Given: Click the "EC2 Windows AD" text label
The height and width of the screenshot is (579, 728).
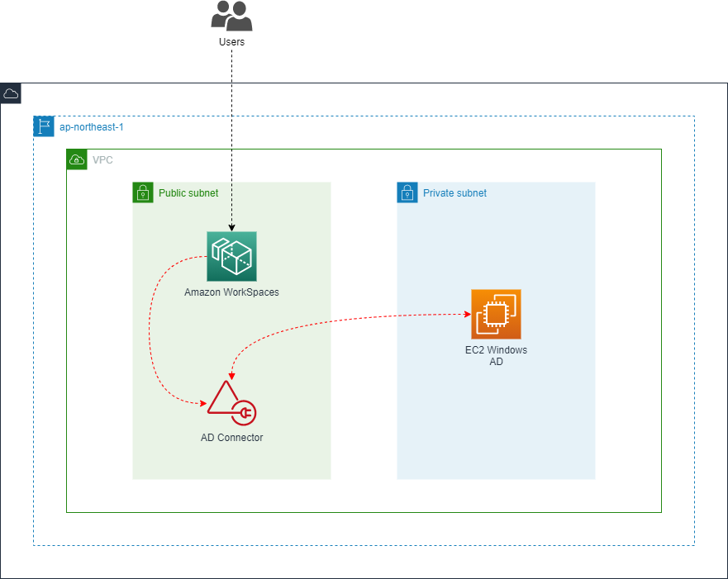Looking at the screenshot, I should [496, 355].
